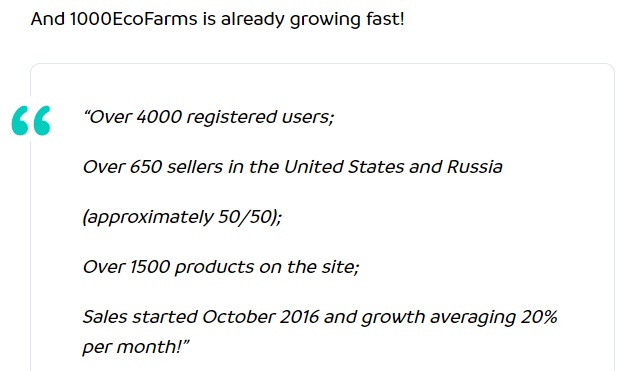Image resolution: width=640 pixels, height=371 pixels.
Task: Click the words 'Sales started' in the quote
Action: tap(140, 317)
